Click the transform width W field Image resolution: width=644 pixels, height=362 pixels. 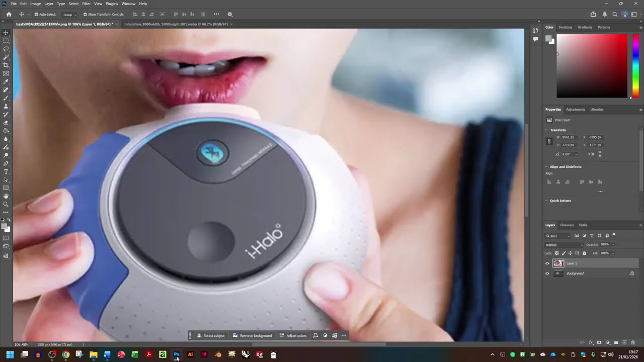point(568,137)
